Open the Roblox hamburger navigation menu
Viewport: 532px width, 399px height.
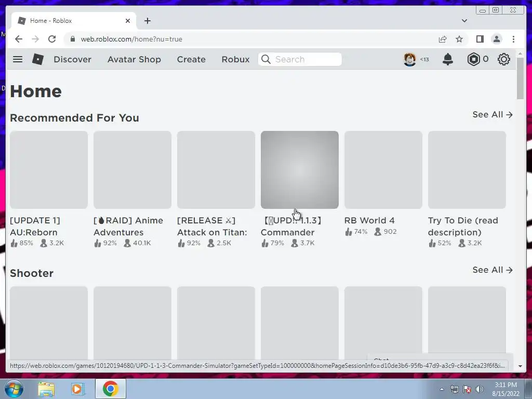tap(18, 59)
